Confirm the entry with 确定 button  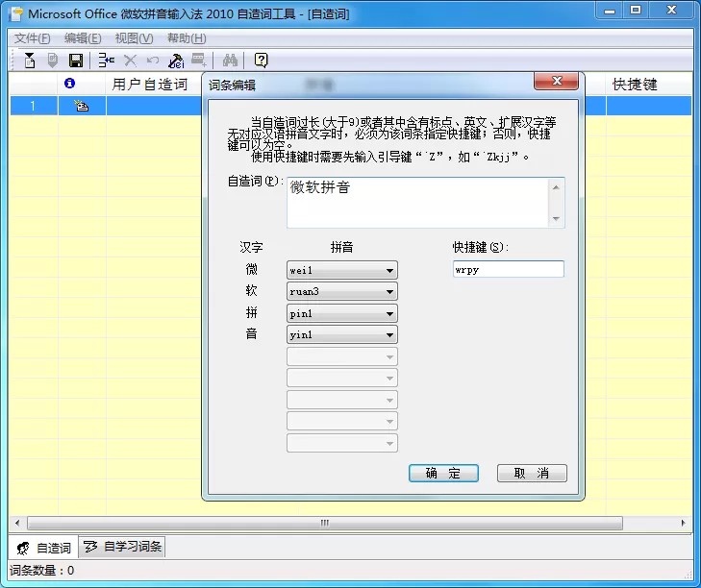point(443,473)
